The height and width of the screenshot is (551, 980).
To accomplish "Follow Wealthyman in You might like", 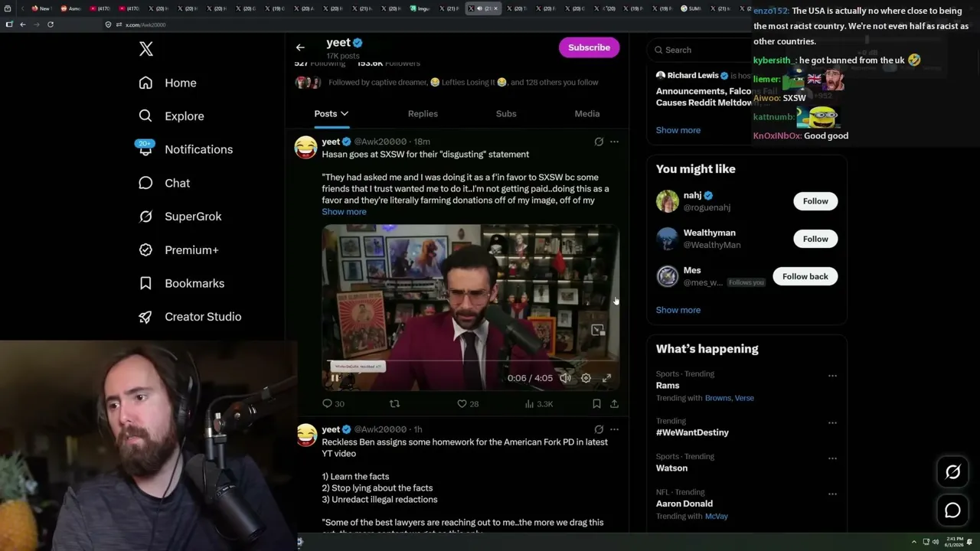I will pyautogui.click(x=815, y=239).
